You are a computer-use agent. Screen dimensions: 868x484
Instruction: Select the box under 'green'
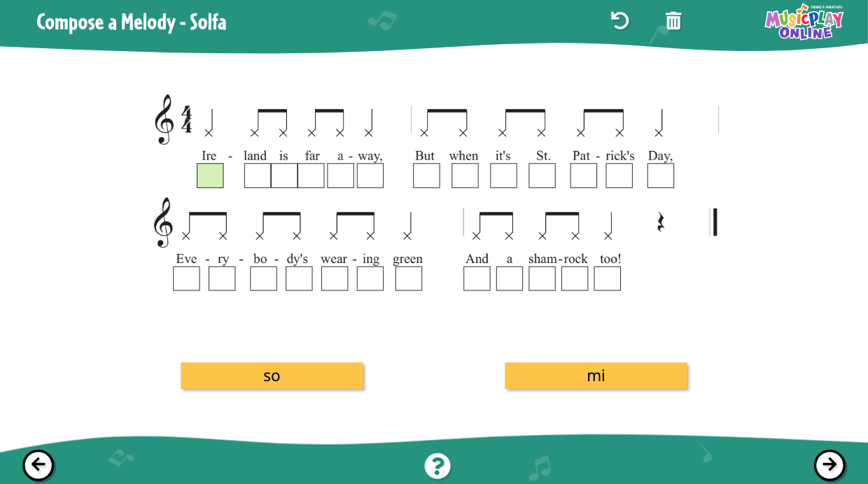pyautogui.click(x=409, y=278)
